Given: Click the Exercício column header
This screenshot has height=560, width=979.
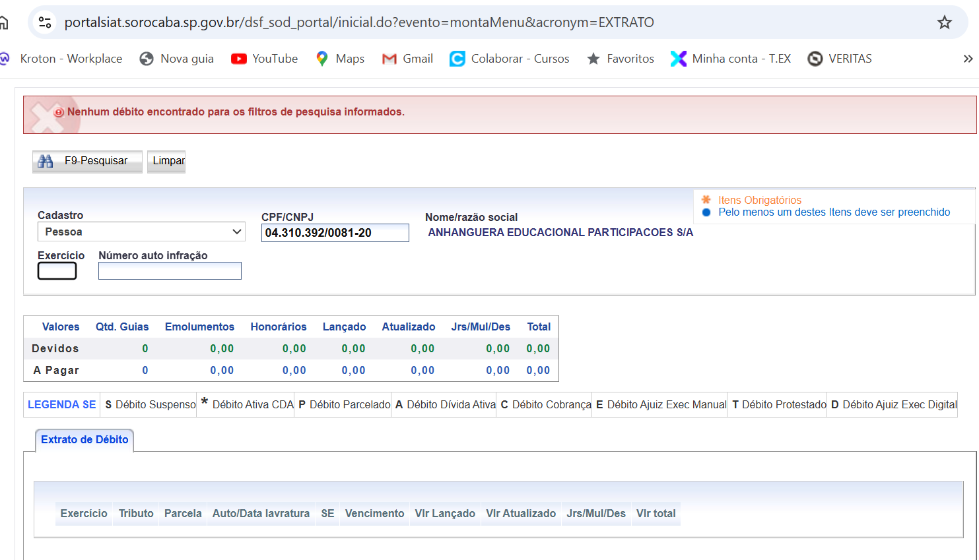Looking at the screenshot, I should point(84,513).
